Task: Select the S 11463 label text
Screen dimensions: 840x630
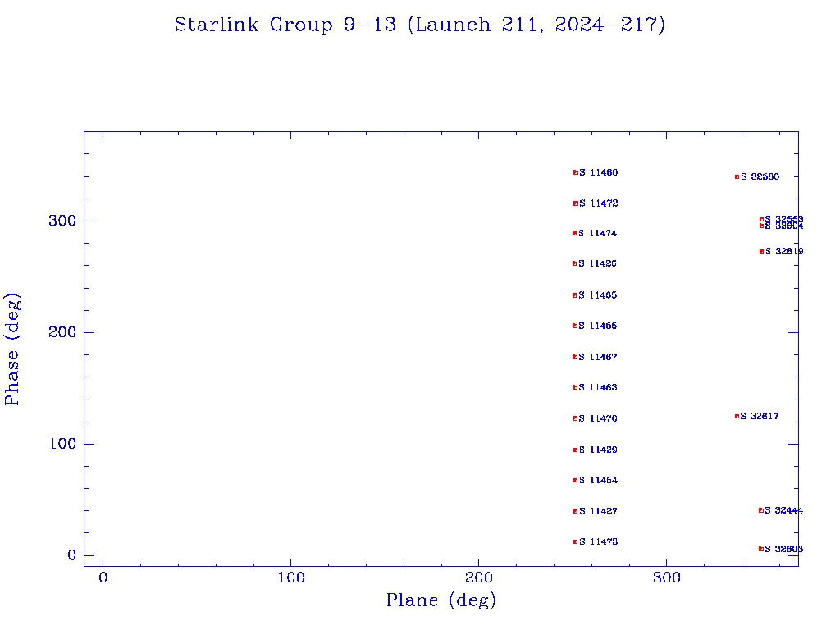Action: pyautogui.click(x=598, y=388)
